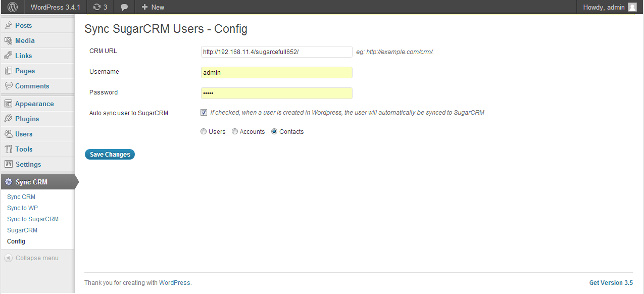This screenshot has width=644, height=294.
Task: Click the WordPress link in footer
Action: pyautogui.click(x=175, y=283)
